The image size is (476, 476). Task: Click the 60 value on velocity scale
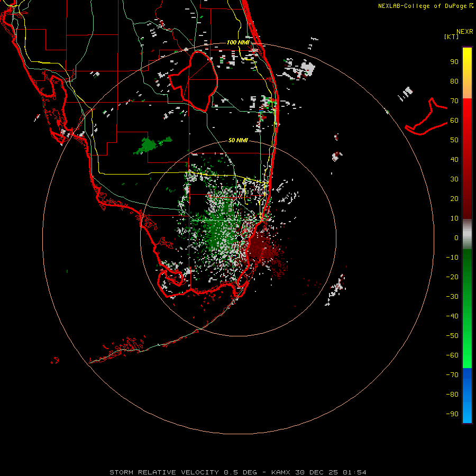454,120
